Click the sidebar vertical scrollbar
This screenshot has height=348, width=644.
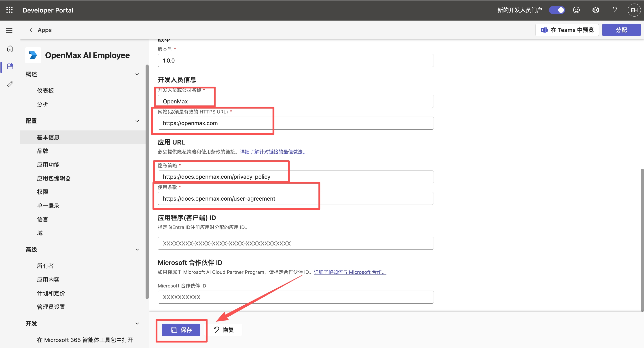click(x=147, y=182)
